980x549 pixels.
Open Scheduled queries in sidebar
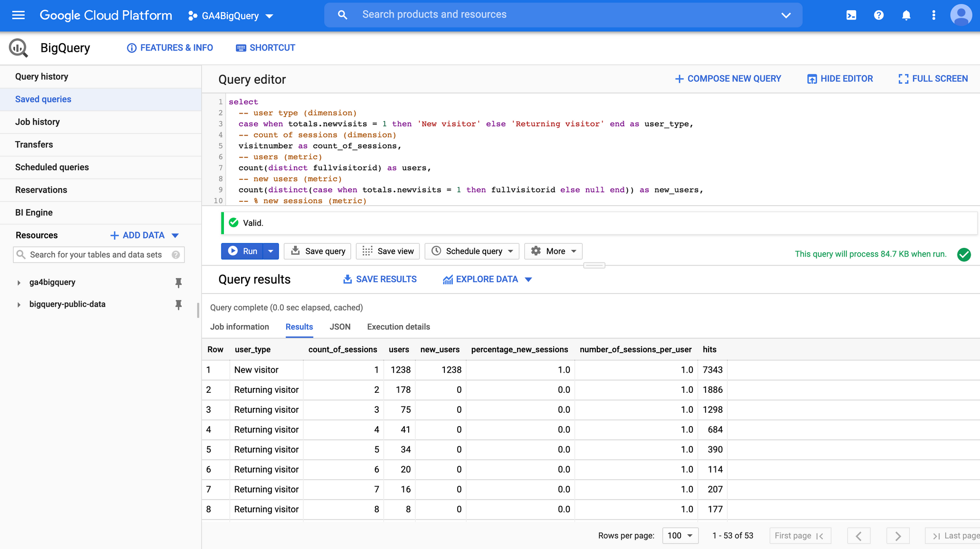pos(101,167)
